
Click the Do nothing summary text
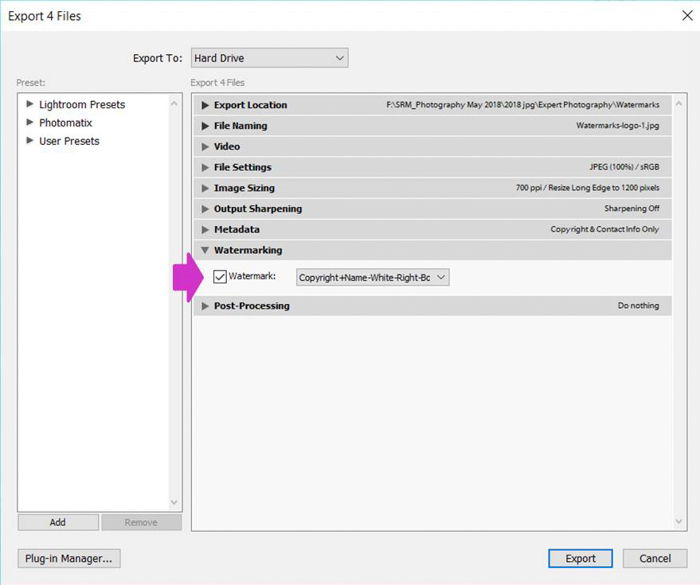(638, 306)
